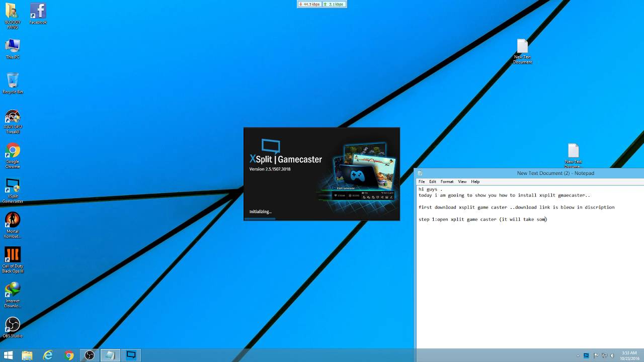Launch Internet Explorer from the taskbar
The image size is (644, 362).
click(48, 355)
